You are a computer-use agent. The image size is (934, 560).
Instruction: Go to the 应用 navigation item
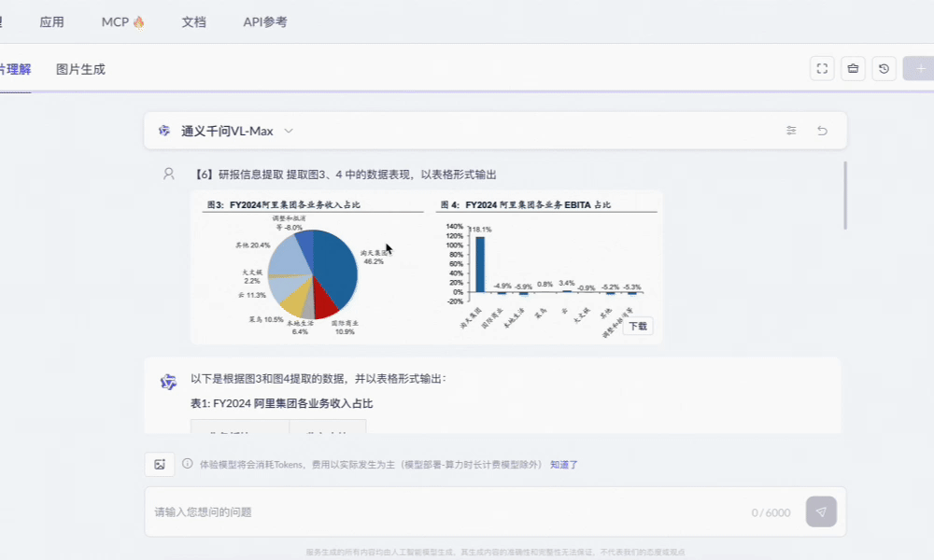51,22
